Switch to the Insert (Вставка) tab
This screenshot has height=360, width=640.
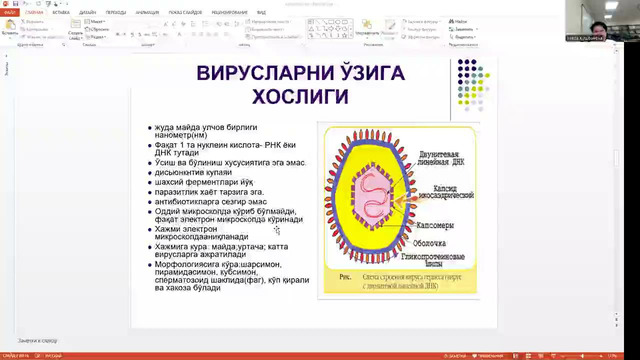pyautogui.click(x=61, y=13)
